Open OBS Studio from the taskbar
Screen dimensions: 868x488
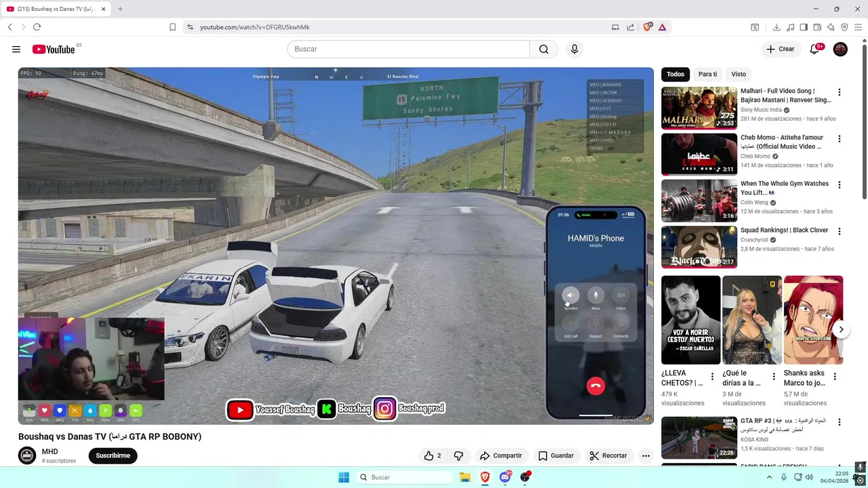[525, 477]
